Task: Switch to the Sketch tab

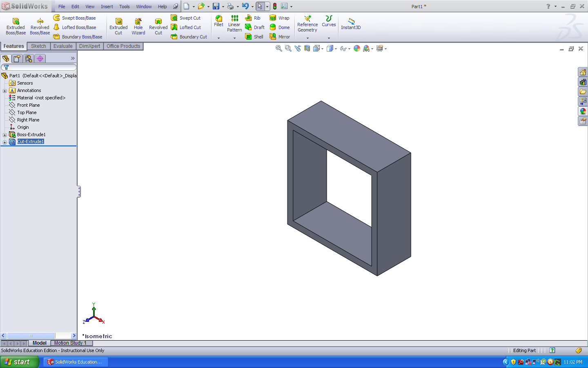Action: (38, 46)
